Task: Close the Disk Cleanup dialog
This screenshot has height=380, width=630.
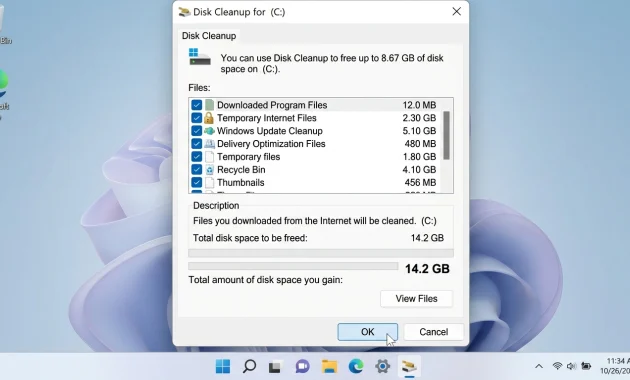Action: pyautogui.click(x=456, y=12)
